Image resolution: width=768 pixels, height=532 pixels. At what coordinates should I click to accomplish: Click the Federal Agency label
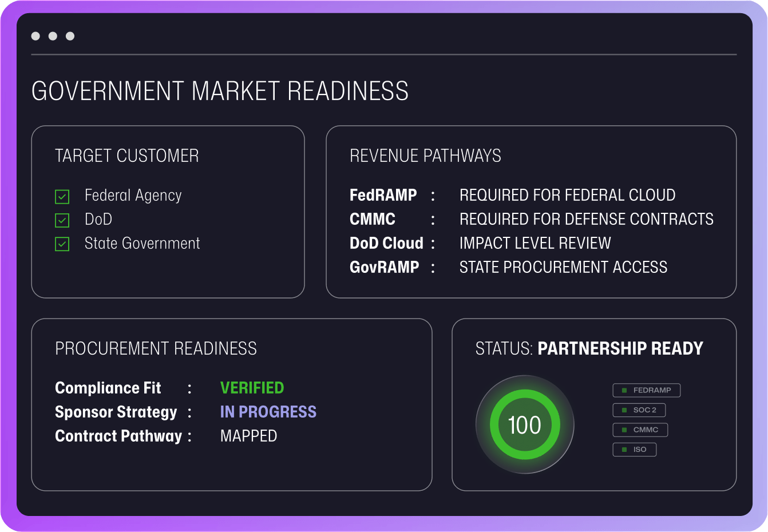click(x=133, y=196)
